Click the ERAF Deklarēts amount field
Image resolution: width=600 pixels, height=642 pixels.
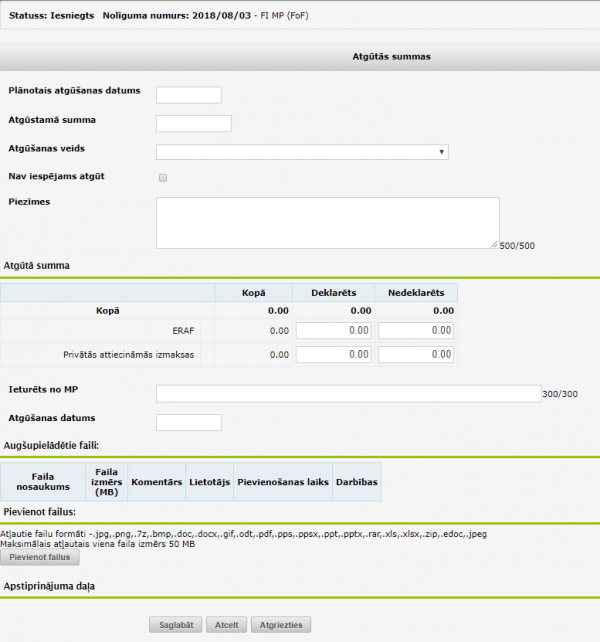coord(333,331)
